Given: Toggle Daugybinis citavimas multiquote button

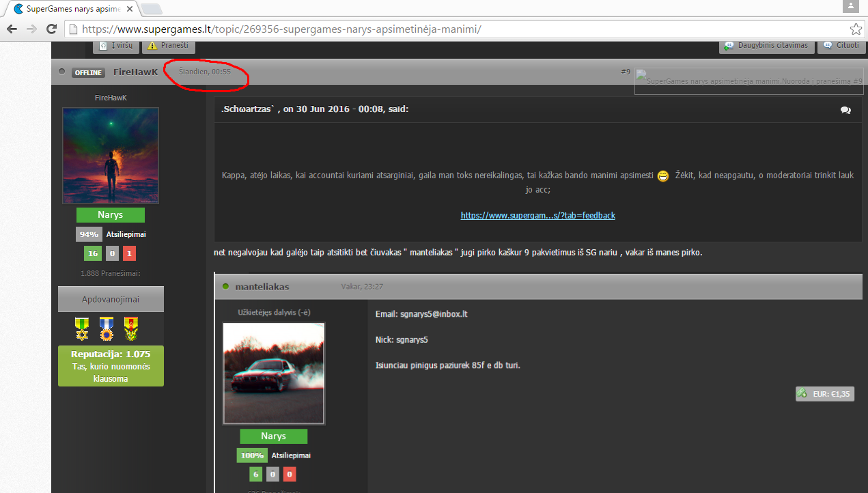Looking at the screenshot, I should pos(766,46).
